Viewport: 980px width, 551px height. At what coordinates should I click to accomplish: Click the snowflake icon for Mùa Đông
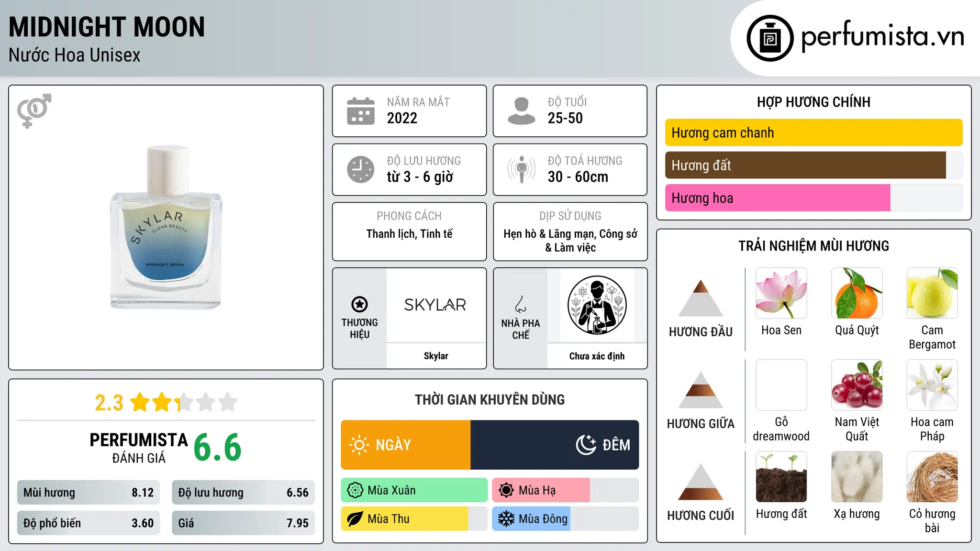pos(506,519)
